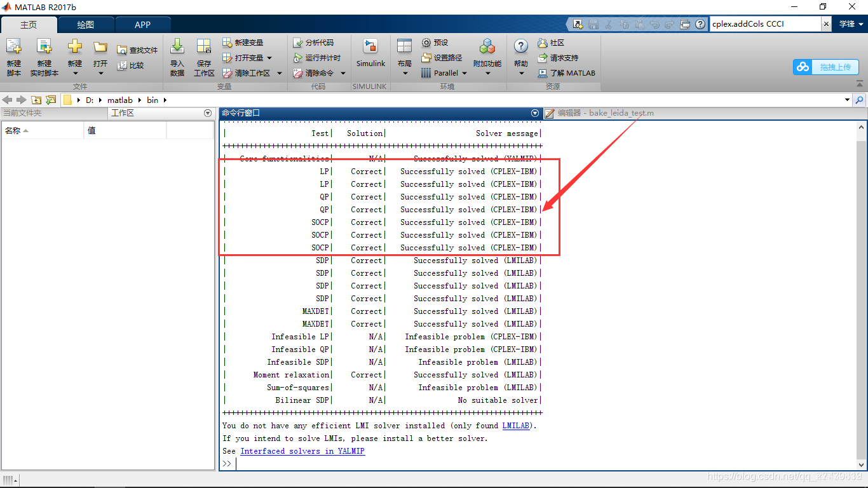Screen dimensions: 868x488
Task: Click the yellow plus 新建 icon
Action: coord(75,46)
